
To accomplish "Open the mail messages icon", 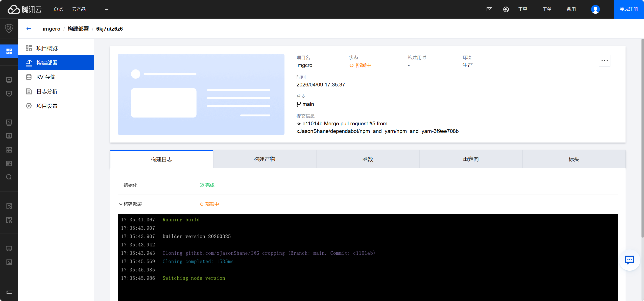I will coord(489,9).
